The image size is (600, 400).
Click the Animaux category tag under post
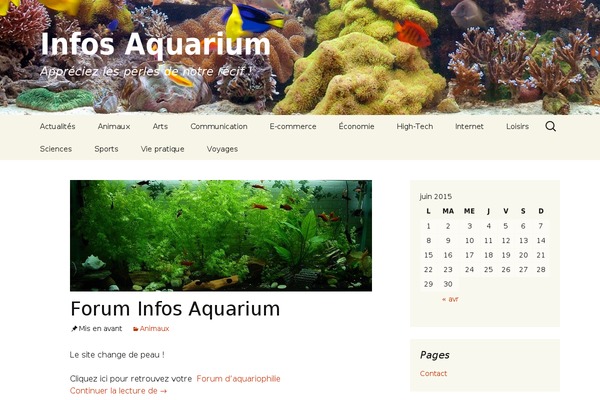click(x=154, y=329)
